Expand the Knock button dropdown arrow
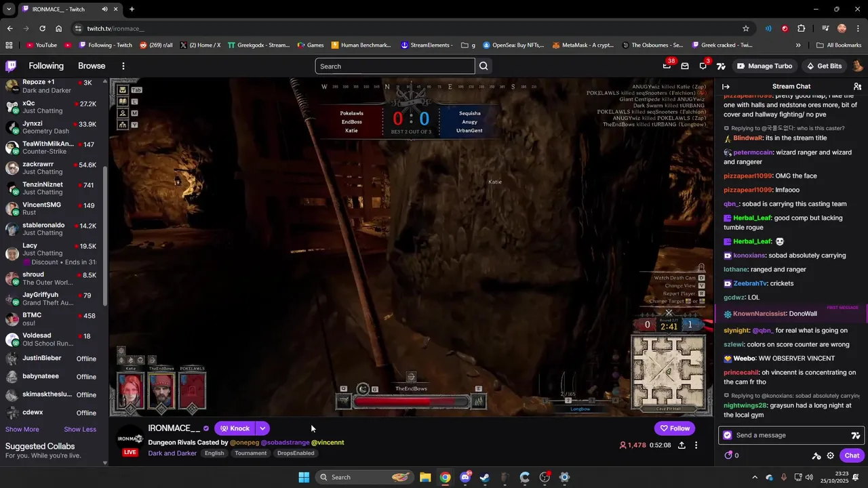 tap(262, 428)
